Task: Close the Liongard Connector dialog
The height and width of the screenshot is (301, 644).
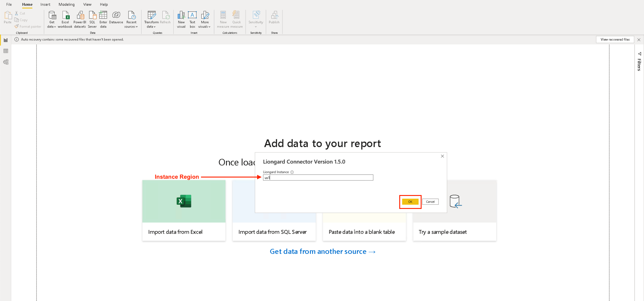Action: pyautogui.click(x=442, y=156)
